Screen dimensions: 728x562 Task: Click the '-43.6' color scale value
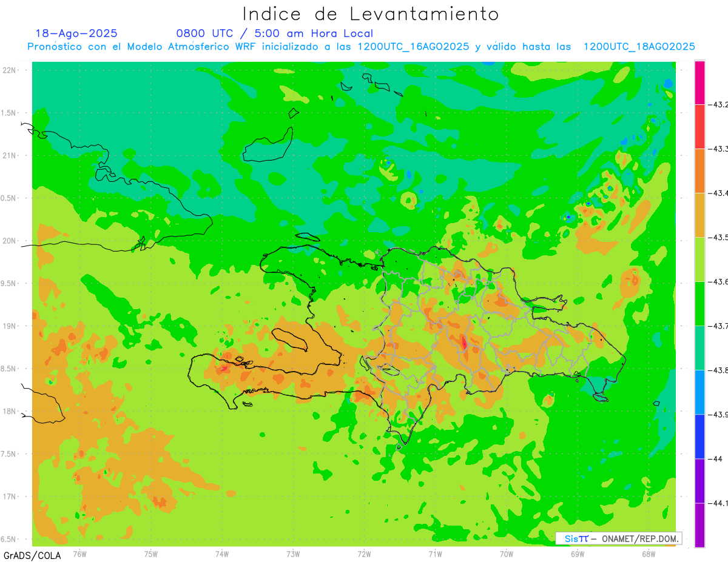pyautogui.click(x=717, y=282)
